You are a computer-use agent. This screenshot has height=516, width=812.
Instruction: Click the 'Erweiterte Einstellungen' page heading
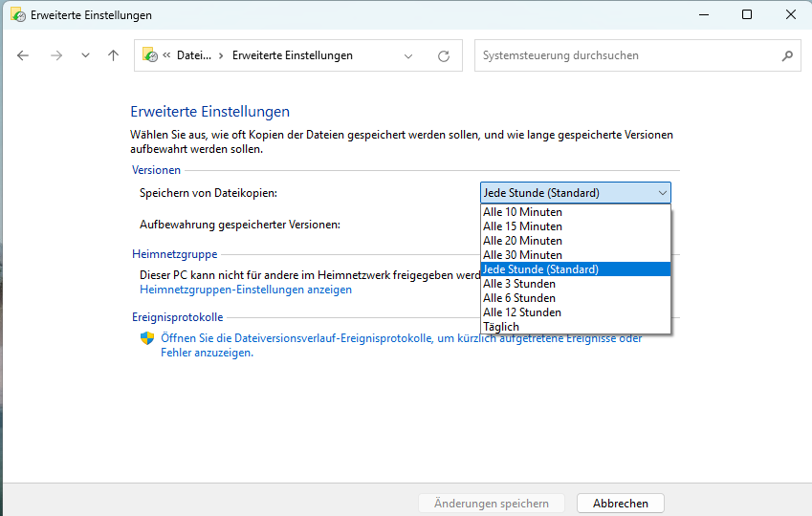tap(209, 111)
